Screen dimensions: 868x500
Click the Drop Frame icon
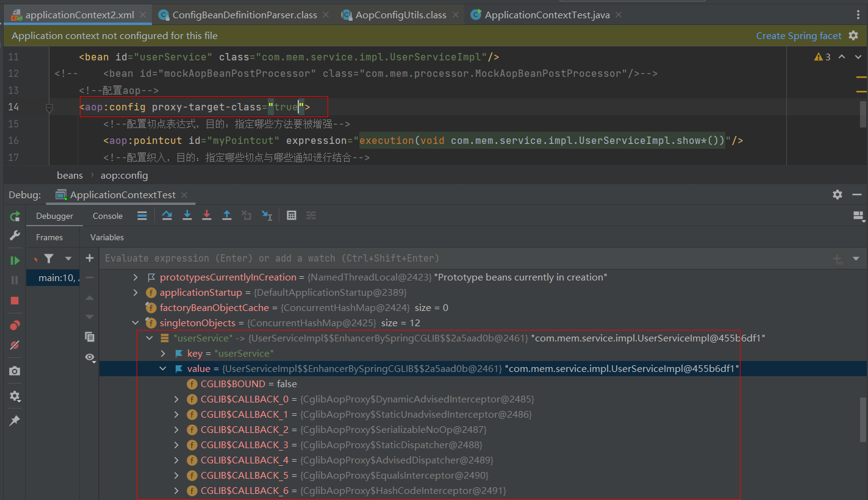pos(246,215)
